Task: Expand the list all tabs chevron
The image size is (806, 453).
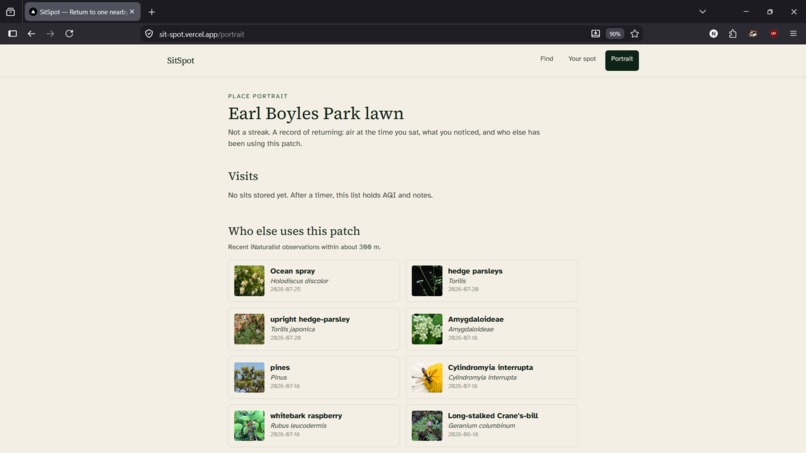Action: click(x=703, y=12)
